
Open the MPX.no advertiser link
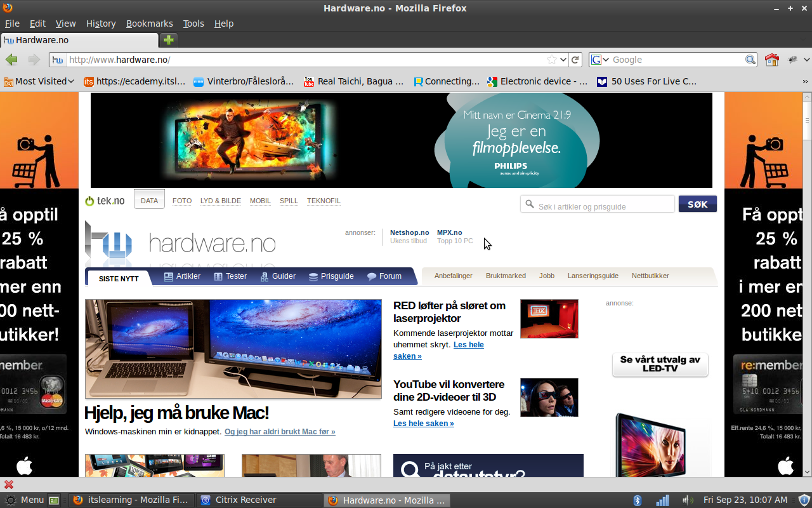[450, 232]
